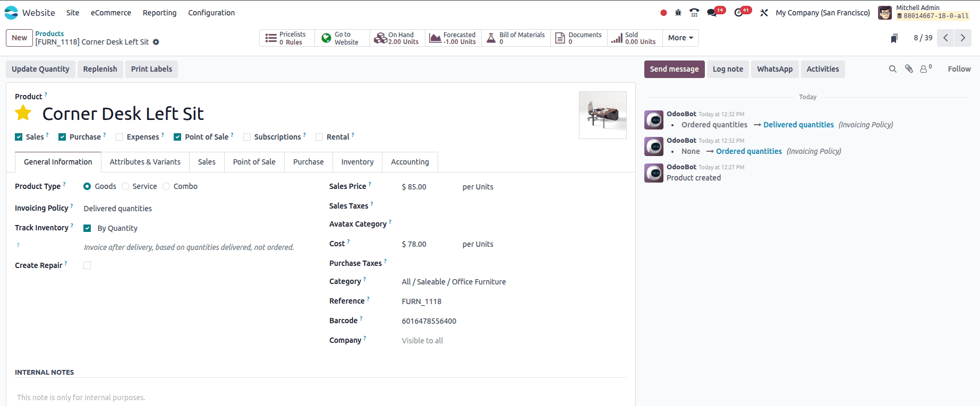
Task: Enable the Rental checkbox
Action: (x=319, y=137)
